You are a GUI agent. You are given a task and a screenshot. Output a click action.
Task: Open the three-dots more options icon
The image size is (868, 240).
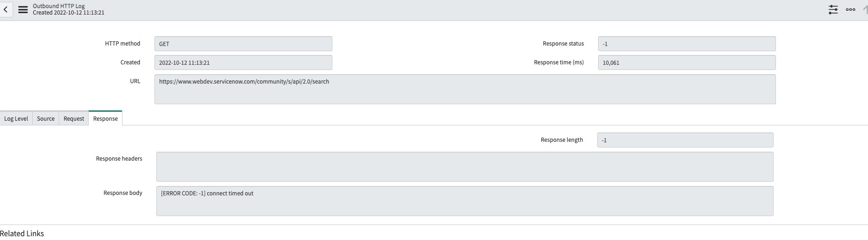(851, 9)
